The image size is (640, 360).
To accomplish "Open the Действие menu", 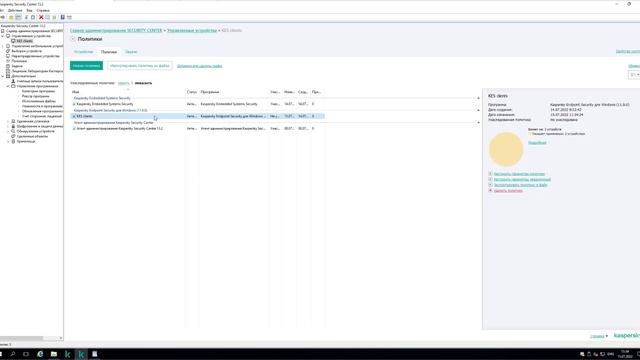I will click(15, 10).
